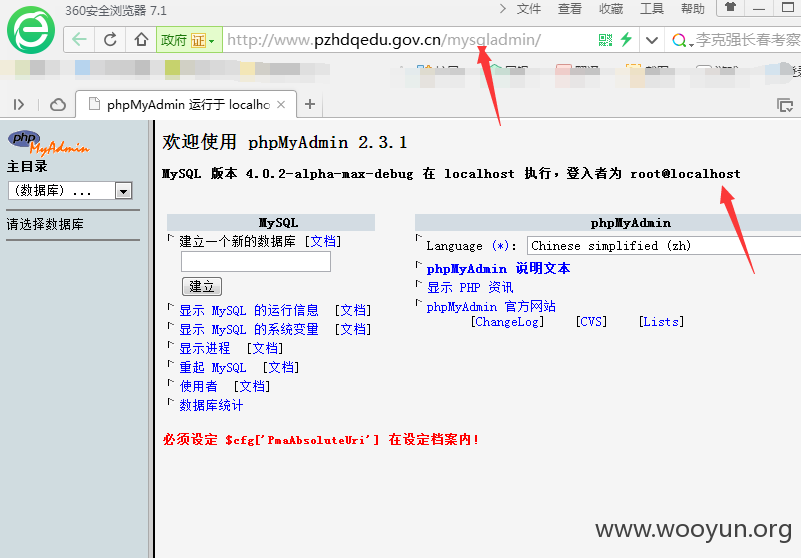Click the sidebar toggle icon left of tabs

point(19,105)
